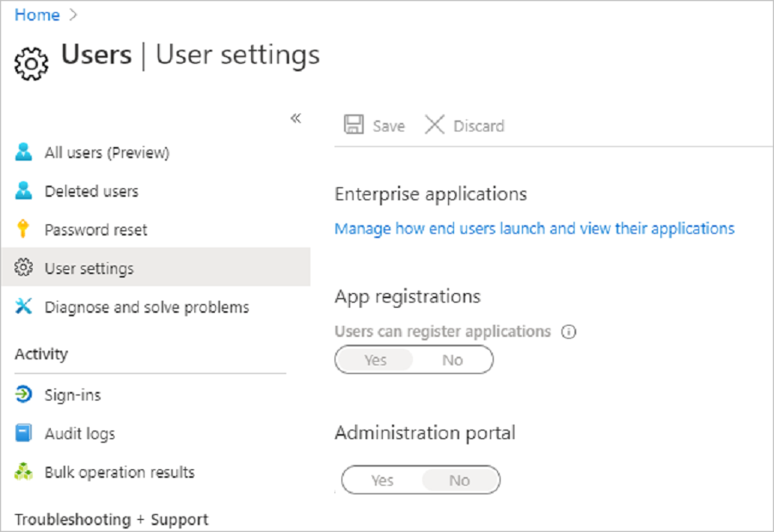This screenshot has width=774, height=532.
Task: Open Deleted users from the sidebar
Action: (x=90, y=191)
